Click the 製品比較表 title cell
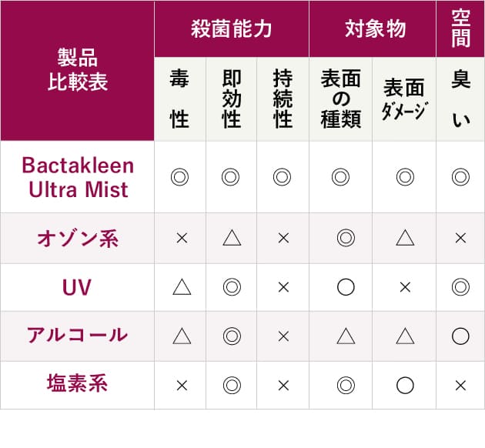This screenshot has height=448, width=485. (77, 71)
